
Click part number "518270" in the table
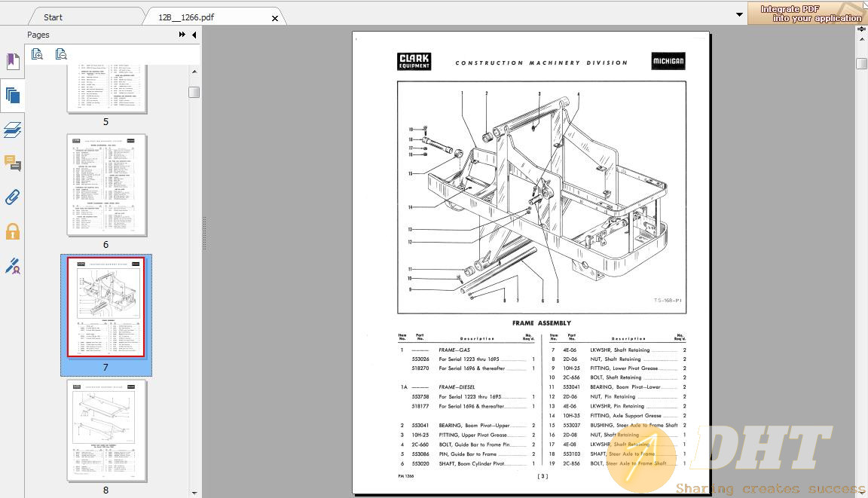(420, 368)
